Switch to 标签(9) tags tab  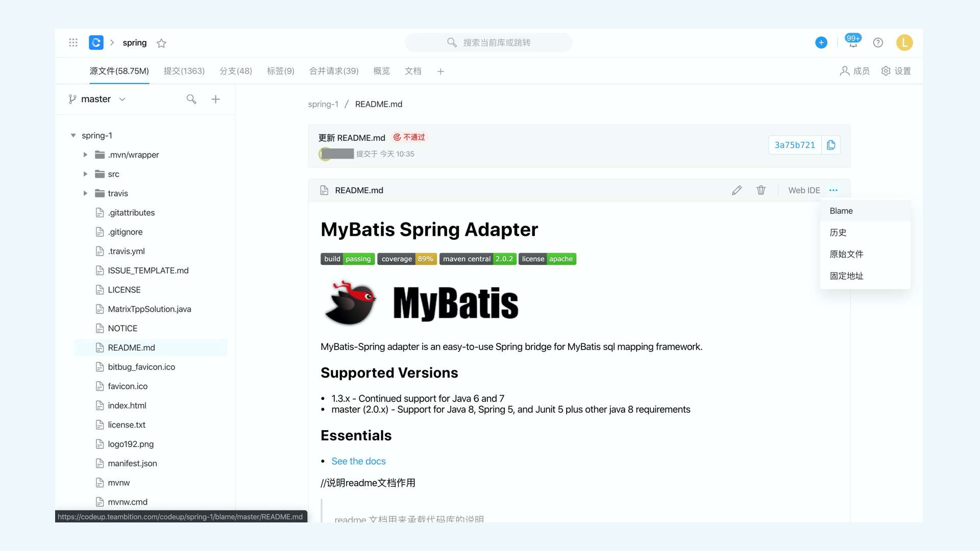point(281,71)
